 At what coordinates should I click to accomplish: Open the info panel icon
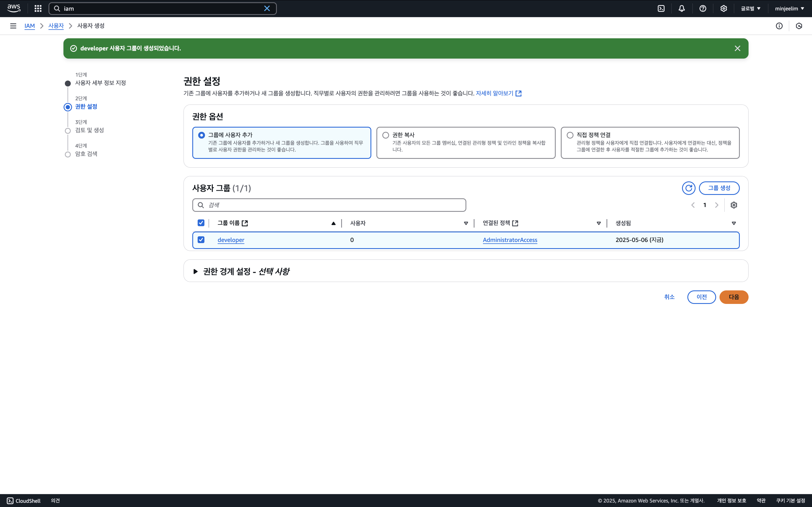pos(779,26)
